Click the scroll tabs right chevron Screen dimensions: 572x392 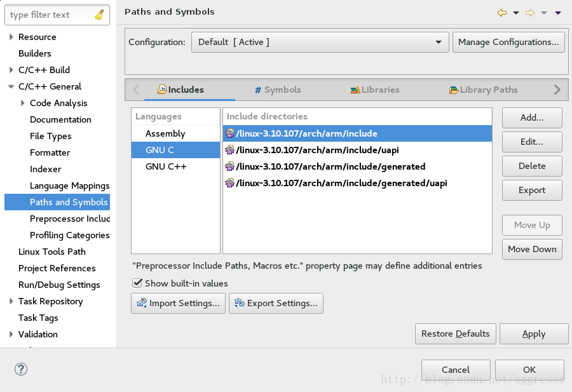pyautogui.click(x=557, y=90)
